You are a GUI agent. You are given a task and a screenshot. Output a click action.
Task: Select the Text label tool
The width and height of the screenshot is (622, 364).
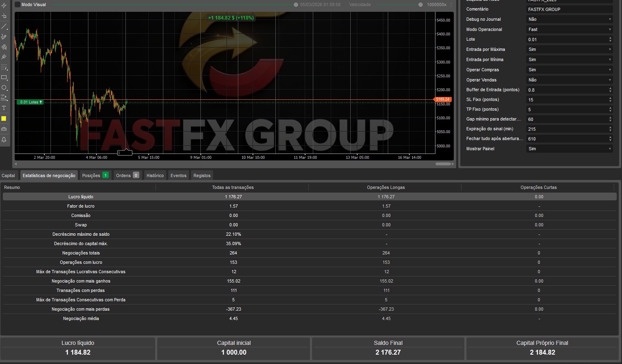[x=4, y=108]
